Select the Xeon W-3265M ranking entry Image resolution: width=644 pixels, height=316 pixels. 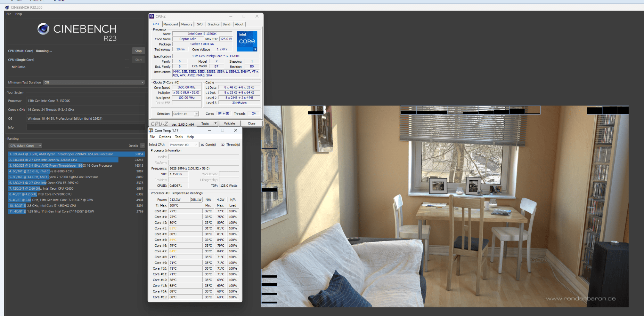click(76, 160)
